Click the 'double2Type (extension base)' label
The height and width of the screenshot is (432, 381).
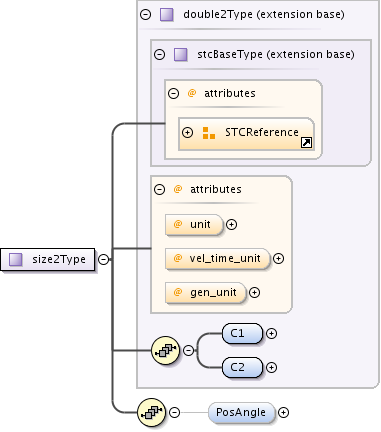(x=264, y=14)
